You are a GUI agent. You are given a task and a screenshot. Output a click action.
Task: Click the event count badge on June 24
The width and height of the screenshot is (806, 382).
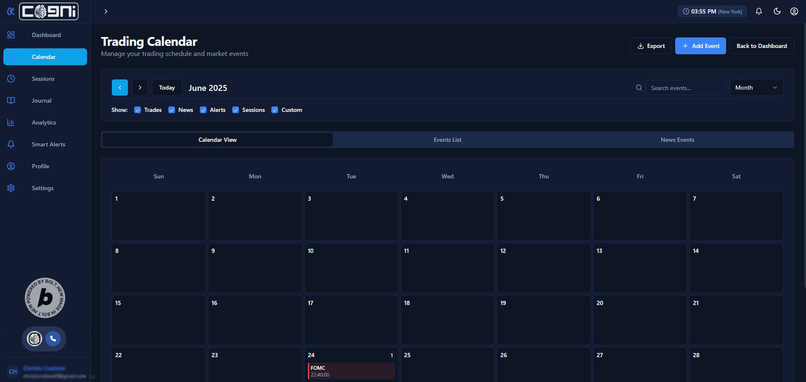[391, 355]
